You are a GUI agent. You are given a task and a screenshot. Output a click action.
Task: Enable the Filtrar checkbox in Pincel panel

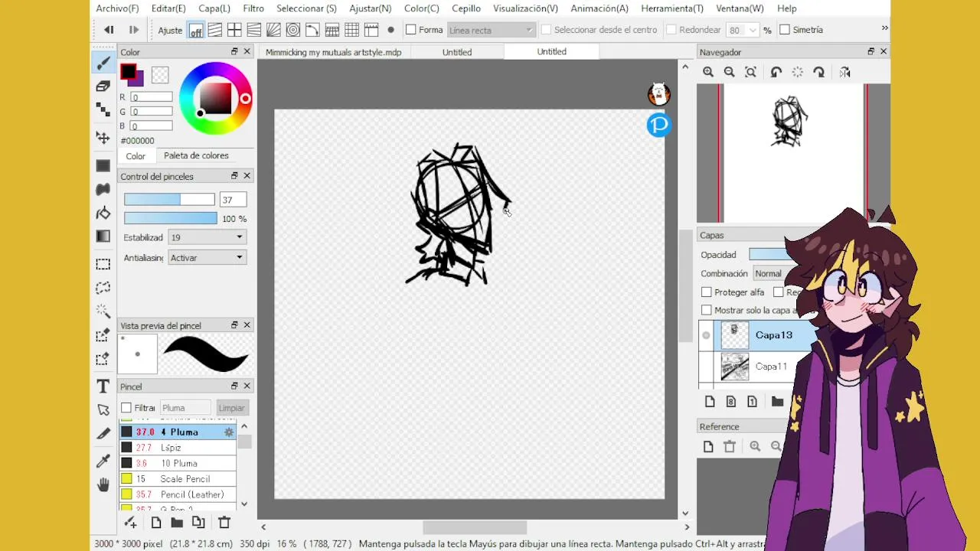point(126,408)
